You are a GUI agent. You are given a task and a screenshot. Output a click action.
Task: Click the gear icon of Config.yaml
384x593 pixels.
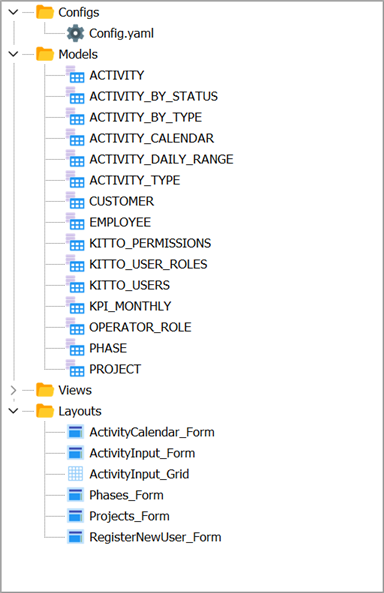[75, 33]
